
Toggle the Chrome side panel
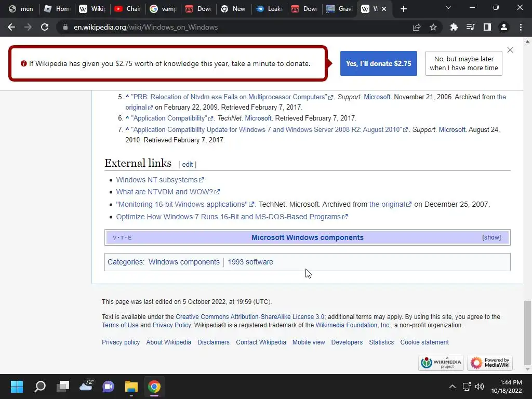click(x=487, y=27)
